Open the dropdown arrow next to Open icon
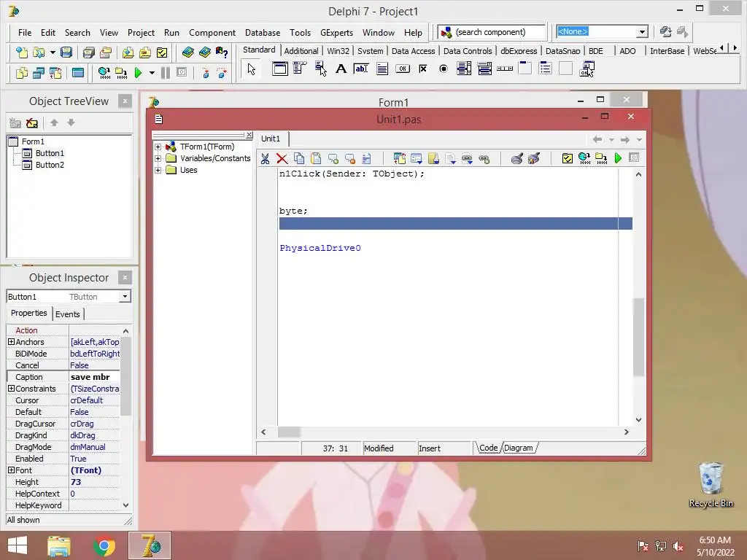747x560 pixels. pos(53,52)
